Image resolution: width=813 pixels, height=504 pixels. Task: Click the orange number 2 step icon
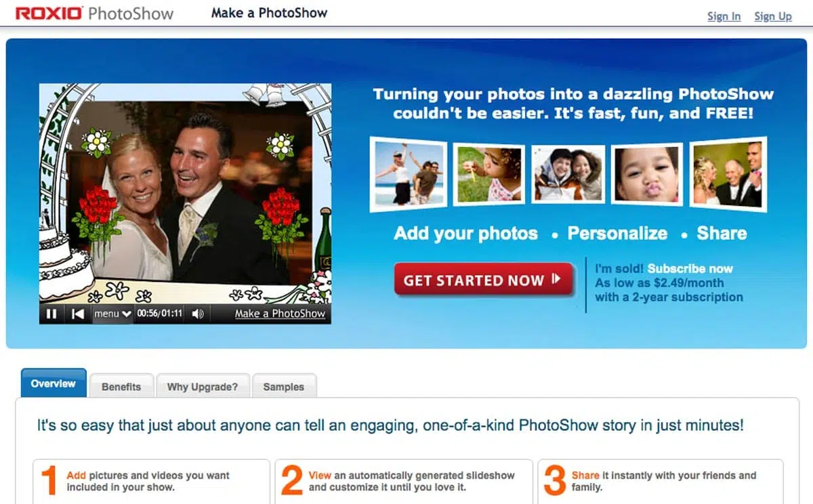291,481
